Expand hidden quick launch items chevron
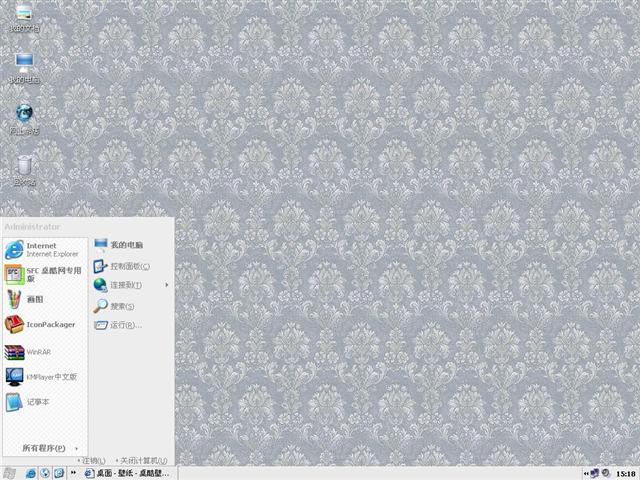Viewport: 640px width, 480px height. coord(73,473)
